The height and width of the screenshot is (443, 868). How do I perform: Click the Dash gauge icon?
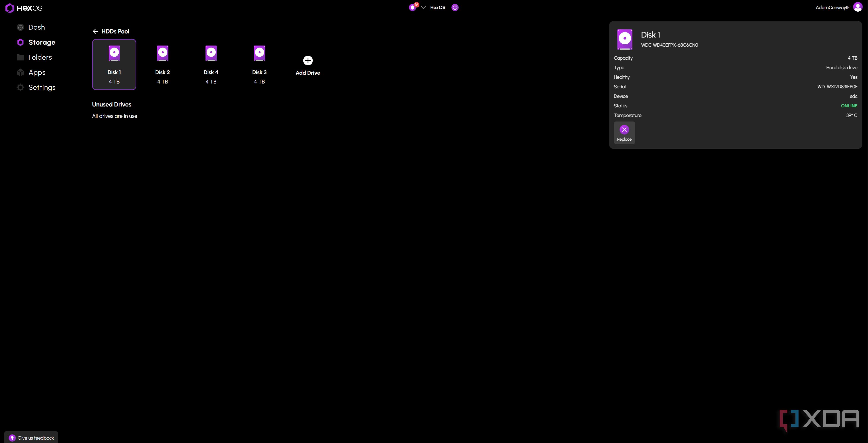point(20,27)
